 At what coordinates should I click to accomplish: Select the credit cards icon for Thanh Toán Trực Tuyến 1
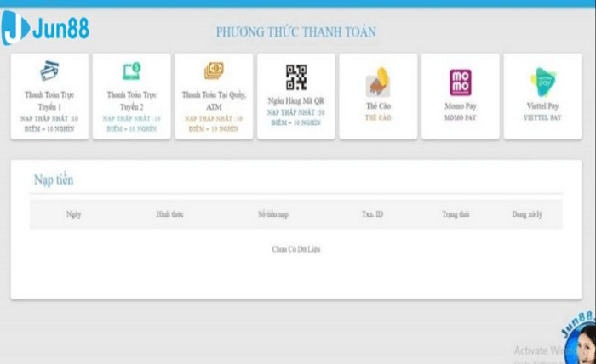tap(49, 71)
